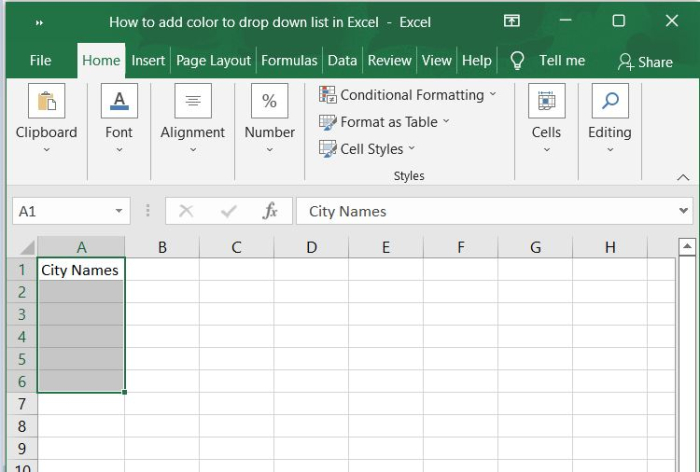Select column header H
The image size is (700, 472).
tap(610, 247)
